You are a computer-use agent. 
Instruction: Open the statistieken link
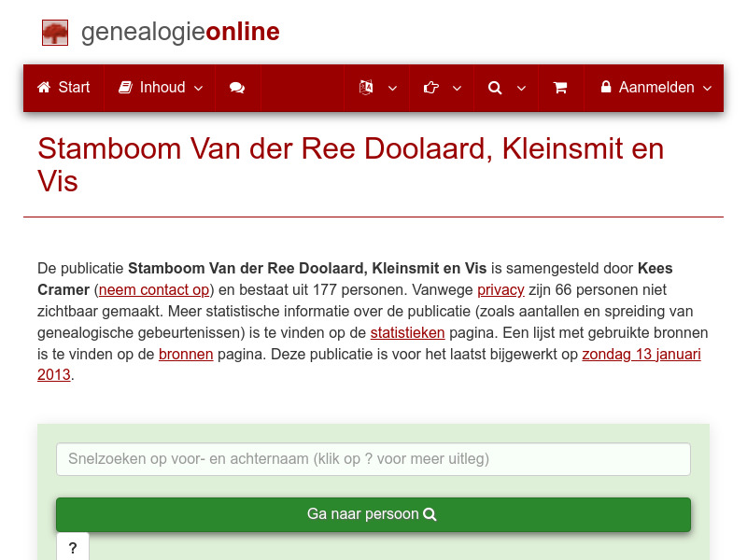tap(407, 332)
